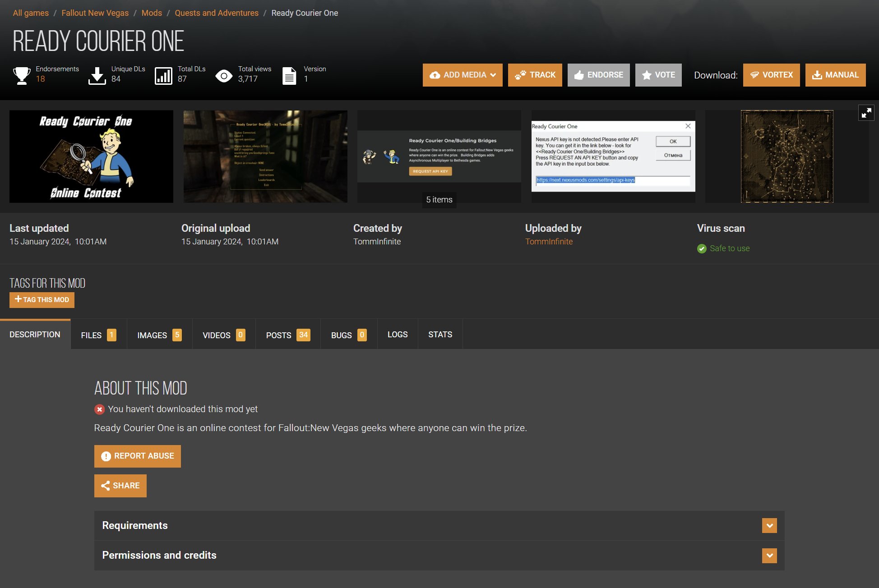
Task: Go to Fallout New Vegas breadcrumb
Action: click(95, 13)
